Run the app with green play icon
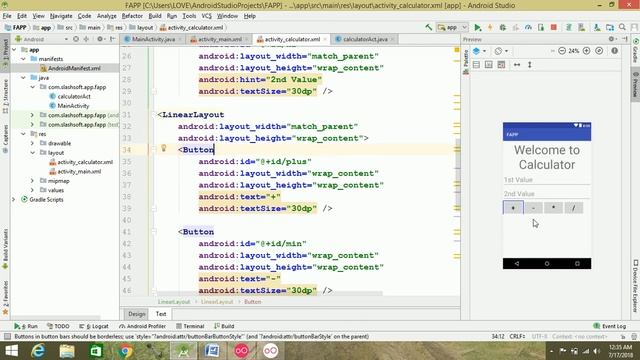 click(x=478, y=27)
